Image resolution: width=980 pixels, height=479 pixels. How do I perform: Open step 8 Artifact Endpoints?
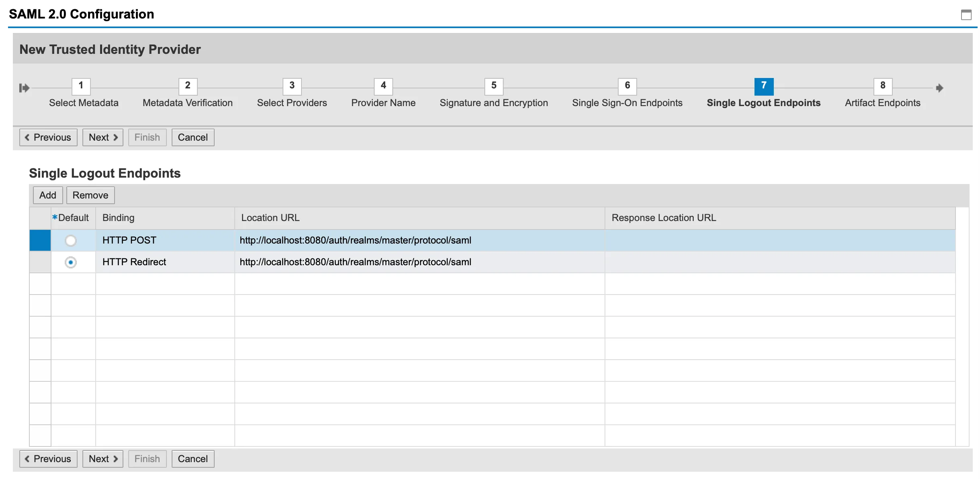[883, 86]
